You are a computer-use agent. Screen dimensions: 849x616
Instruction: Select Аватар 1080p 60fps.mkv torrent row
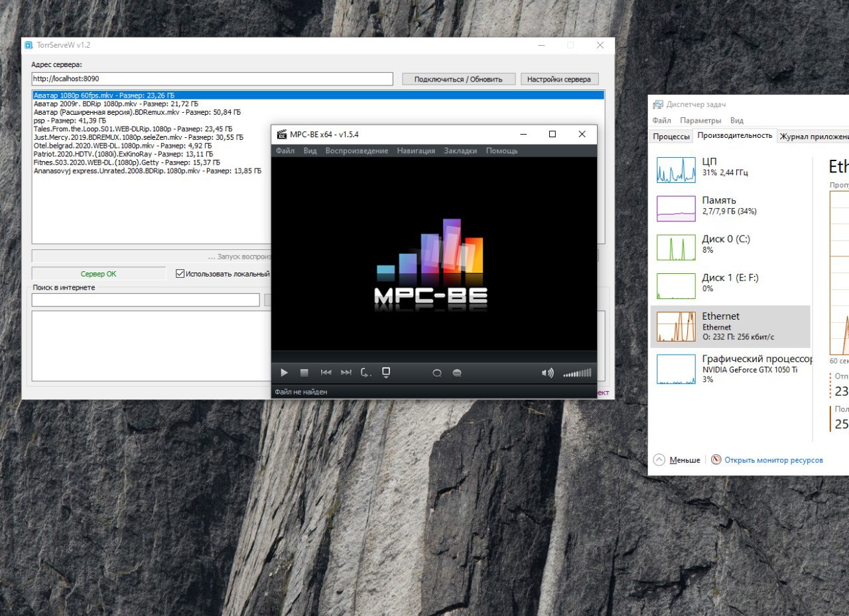[318, 95]
